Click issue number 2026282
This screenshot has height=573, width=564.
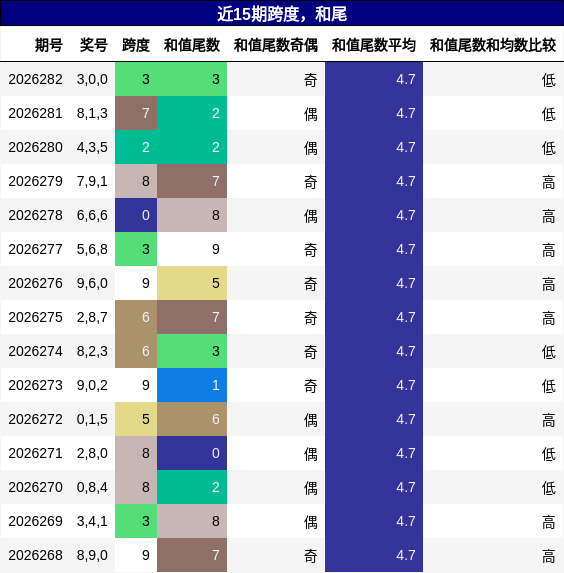point(35,79)
